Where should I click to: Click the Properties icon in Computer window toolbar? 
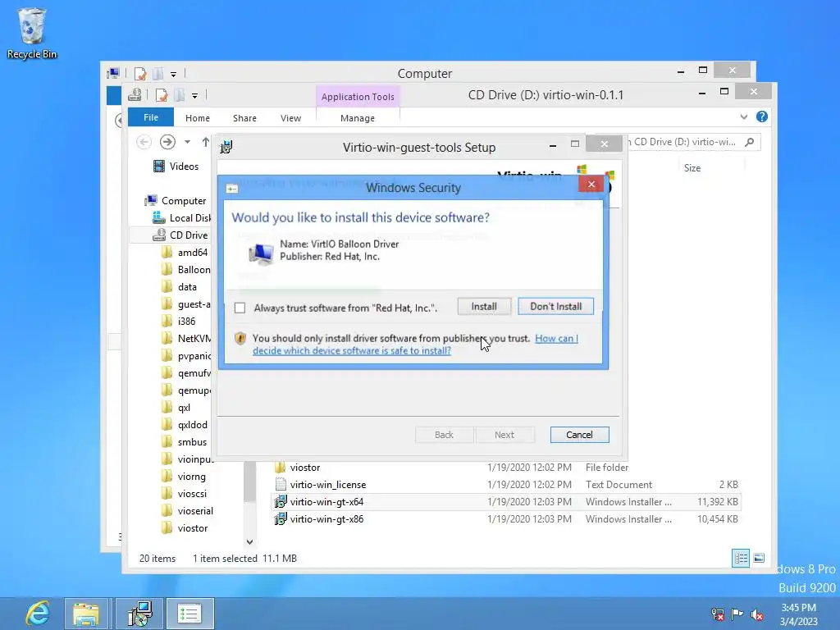[x=140, y=73]
